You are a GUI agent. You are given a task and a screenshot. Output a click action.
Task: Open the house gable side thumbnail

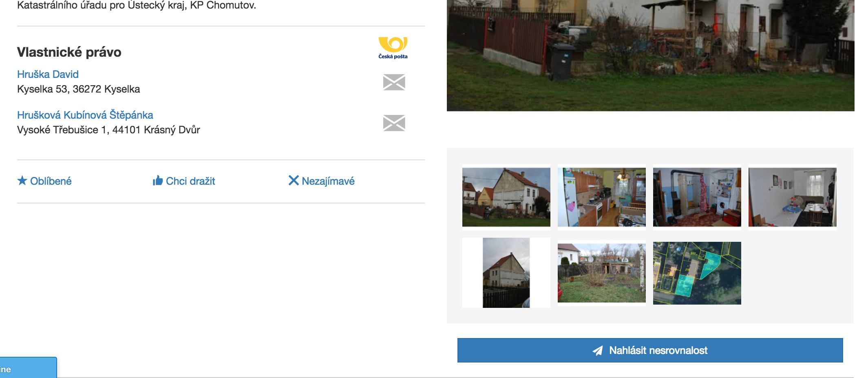[506, 273]
